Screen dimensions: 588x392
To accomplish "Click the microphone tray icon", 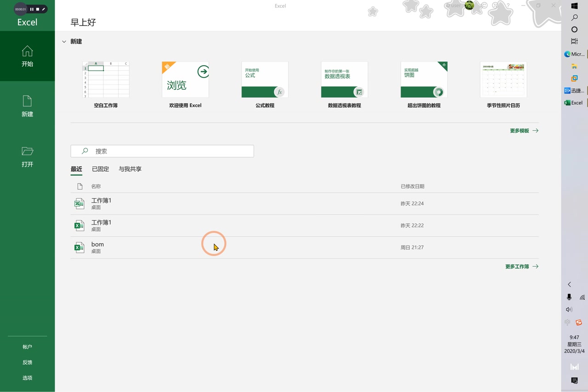I will (x=569, y=297).
